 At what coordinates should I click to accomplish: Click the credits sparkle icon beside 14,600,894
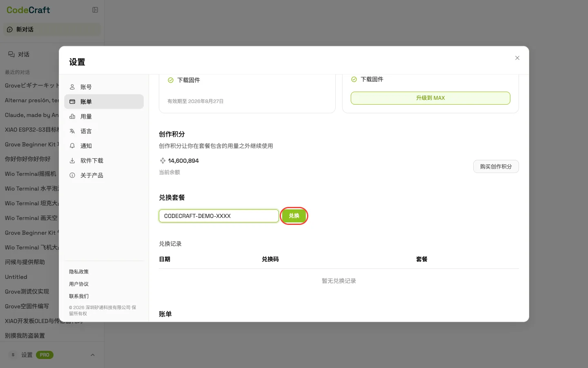coord(163,161)
